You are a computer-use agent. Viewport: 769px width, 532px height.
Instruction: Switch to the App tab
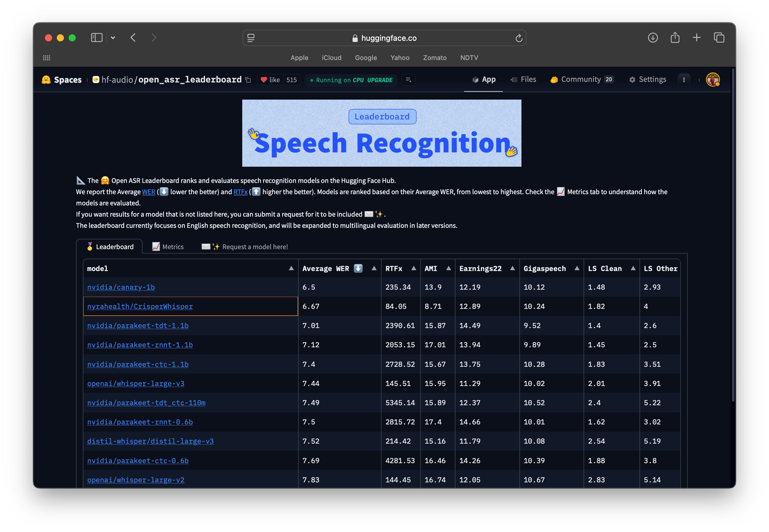484,79
